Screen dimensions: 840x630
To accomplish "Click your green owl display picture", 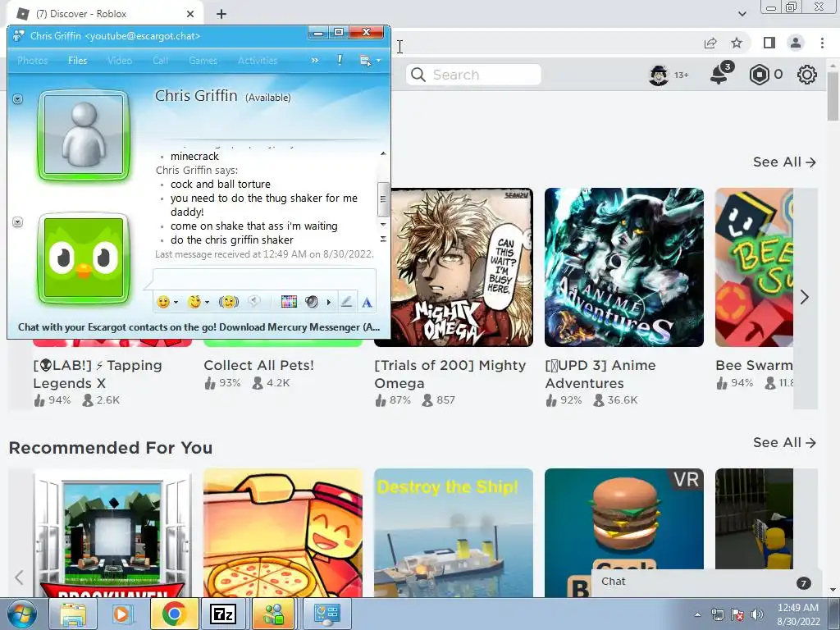I will (84, 258).
